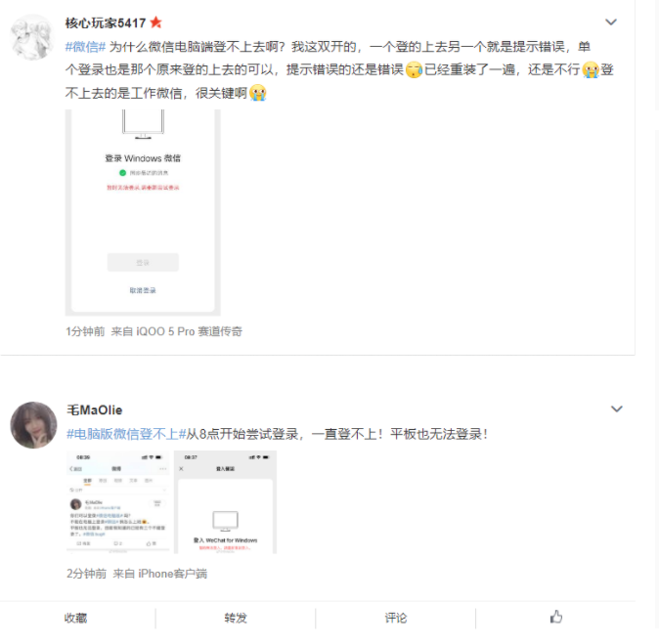Like the post with thumbs-up icon
This screenshot has width=659, height=644.
[x=556, y=617]
